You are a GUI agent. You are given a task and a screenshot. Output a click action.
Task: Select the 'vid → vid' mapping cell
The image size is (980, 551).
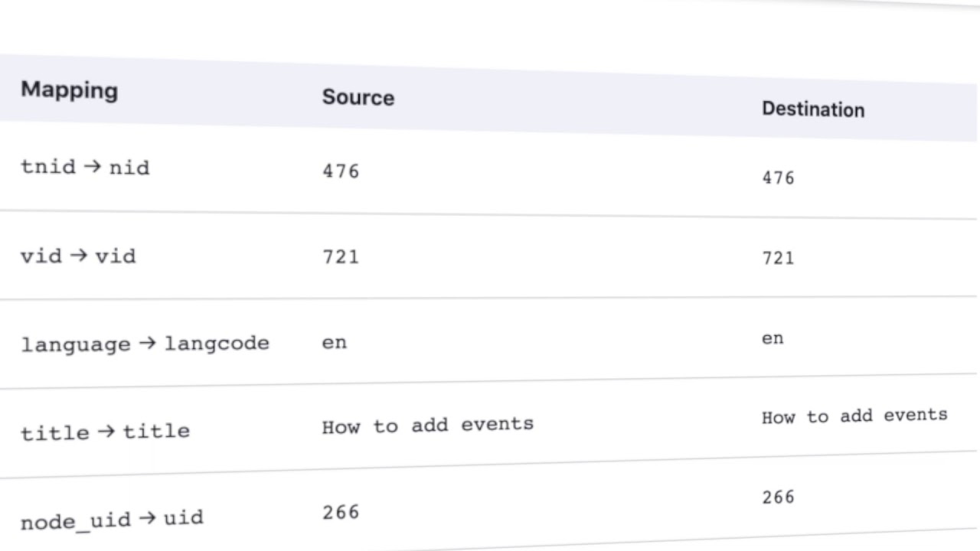point(78,255)
